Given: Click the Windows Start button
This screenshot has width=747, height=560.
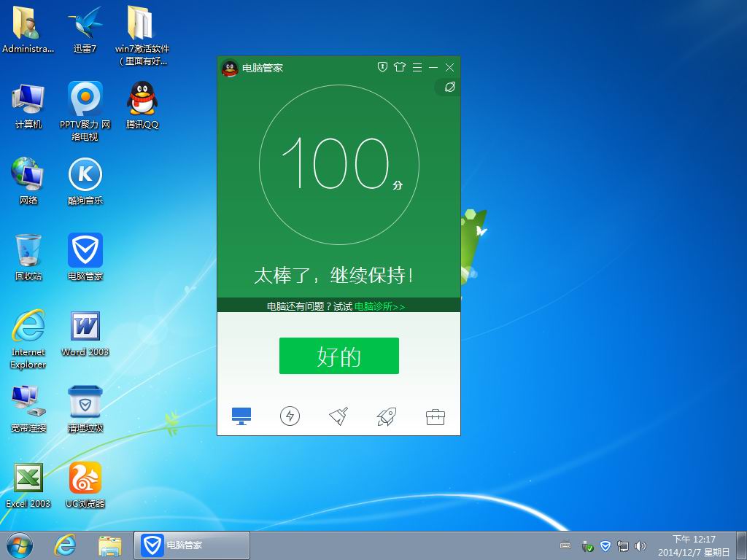Looking at the screenshot, I should 20,545.
